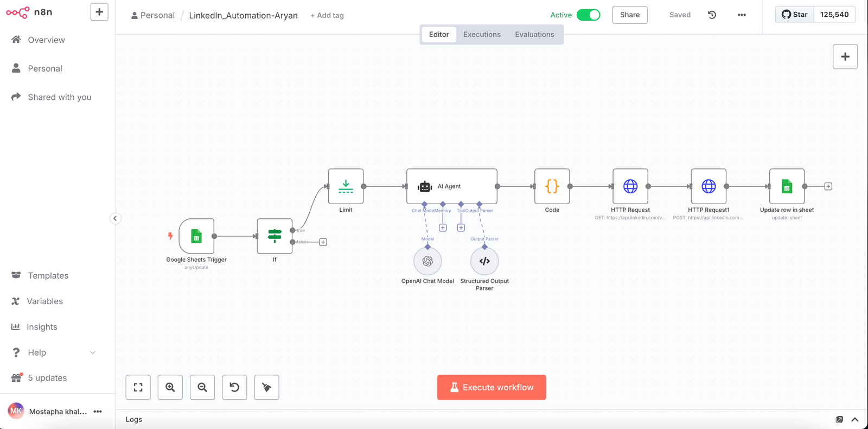Image resolution: width=868 pixels, height=429 pixels.
Task: Click Personal breadcrumb link
Action: [x=153, y=15]
